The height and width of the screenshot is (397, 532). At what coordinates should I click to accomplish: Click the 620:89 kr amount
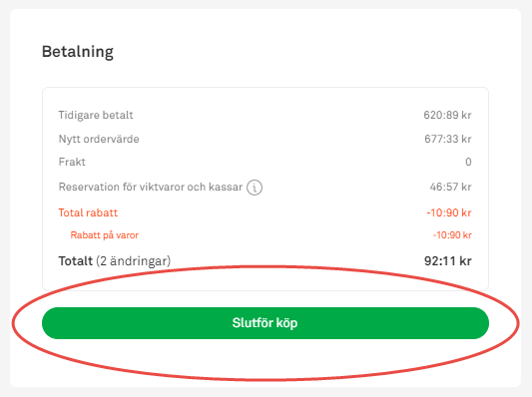click(447, 115)
